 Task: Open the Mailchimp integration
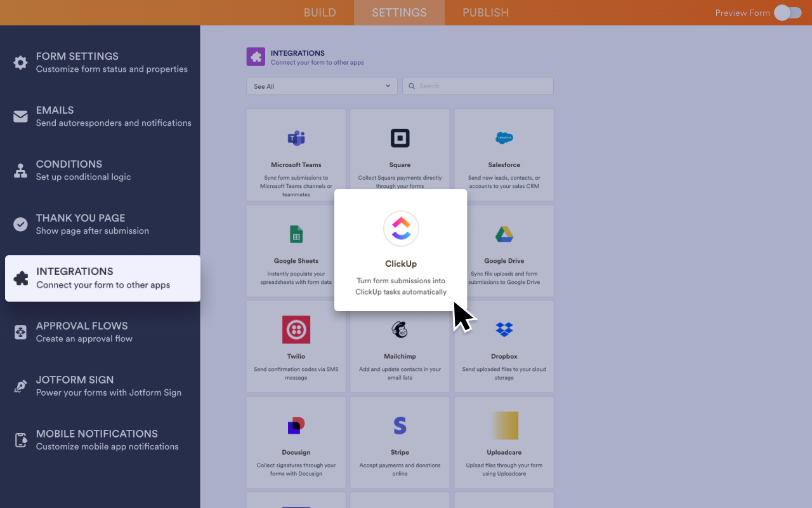400,330
